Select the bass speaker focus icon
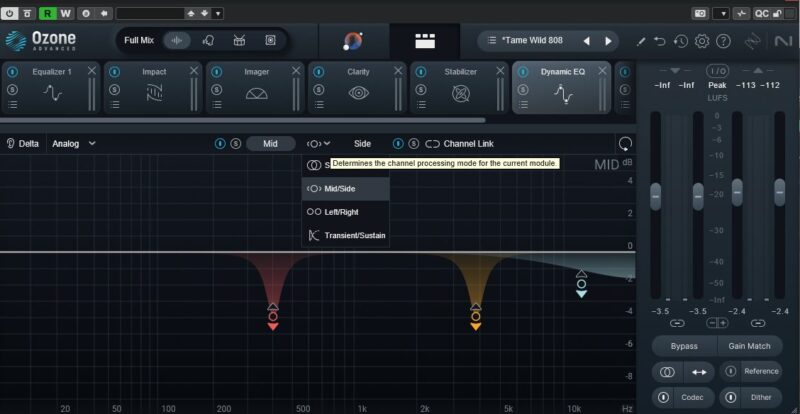 point(270,40)
